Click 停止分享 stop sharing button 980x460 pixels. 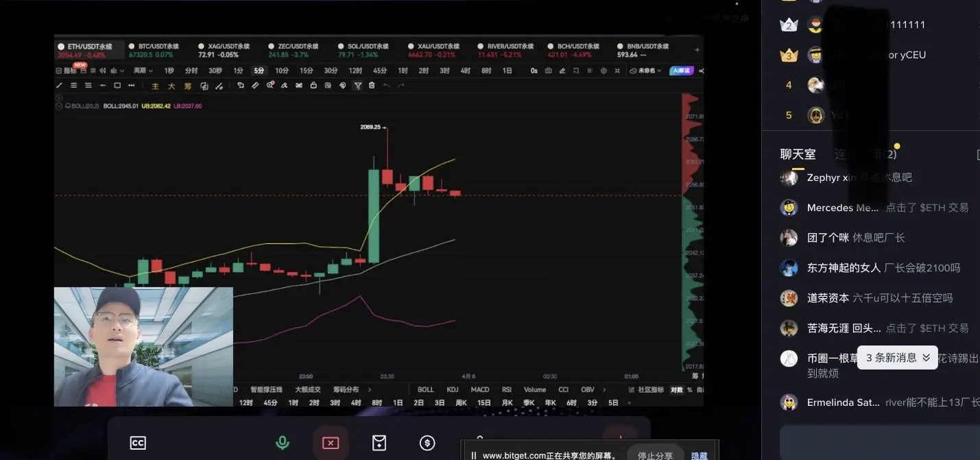tap(655, 455)
